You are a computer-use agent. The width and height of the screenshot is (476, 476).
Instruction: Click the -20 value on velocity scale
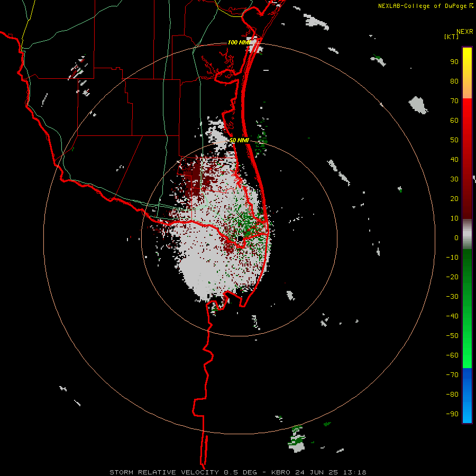(452, 277)
